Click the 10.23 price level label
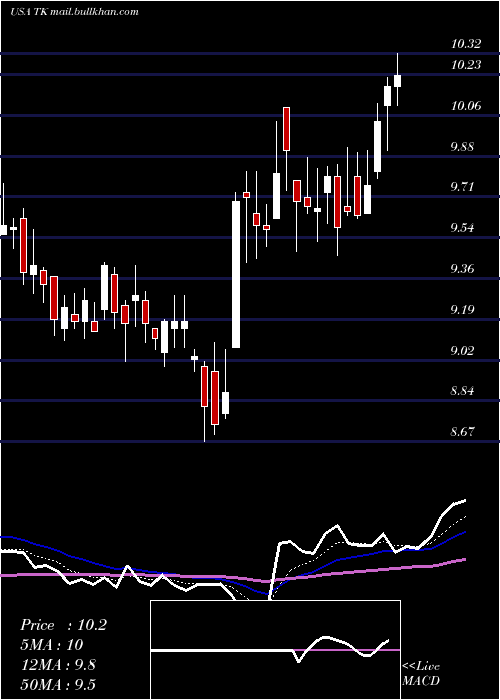Screen dimensions: 500x700 point(466,65)
